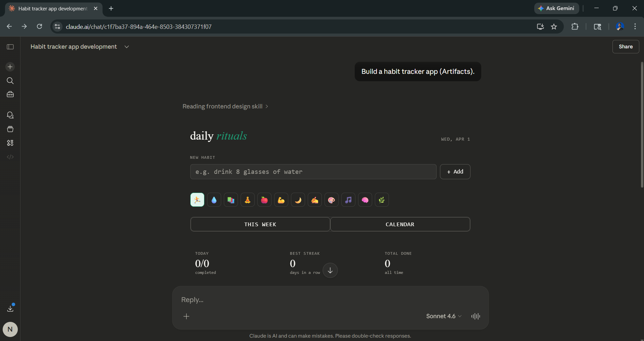Click the Share button
The height and width of the screenshot is (341, 644).
pyautogui.click(x=626, y=47)
